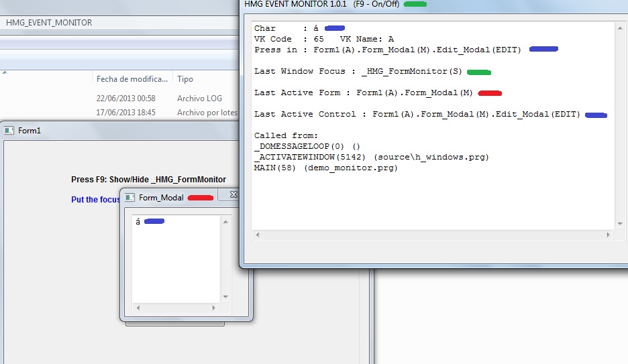Click the Form_Modal edit box up scroll arrow

click(x=225, y=221)
